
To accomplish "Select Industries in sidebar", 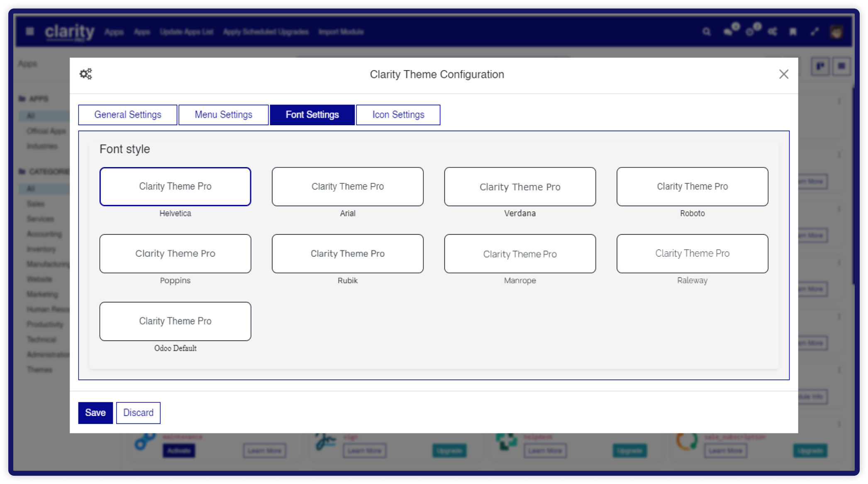I will point(42,146).
